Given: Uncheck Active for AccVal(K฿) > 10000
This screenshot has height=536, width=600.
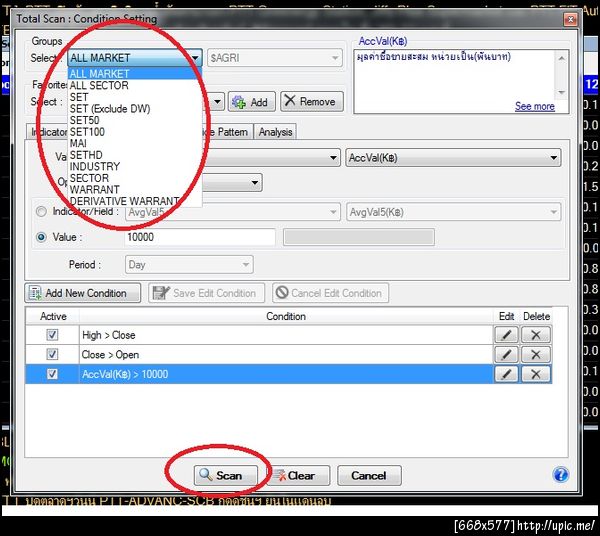Looking at the screenshot, I should pos(52,374).
